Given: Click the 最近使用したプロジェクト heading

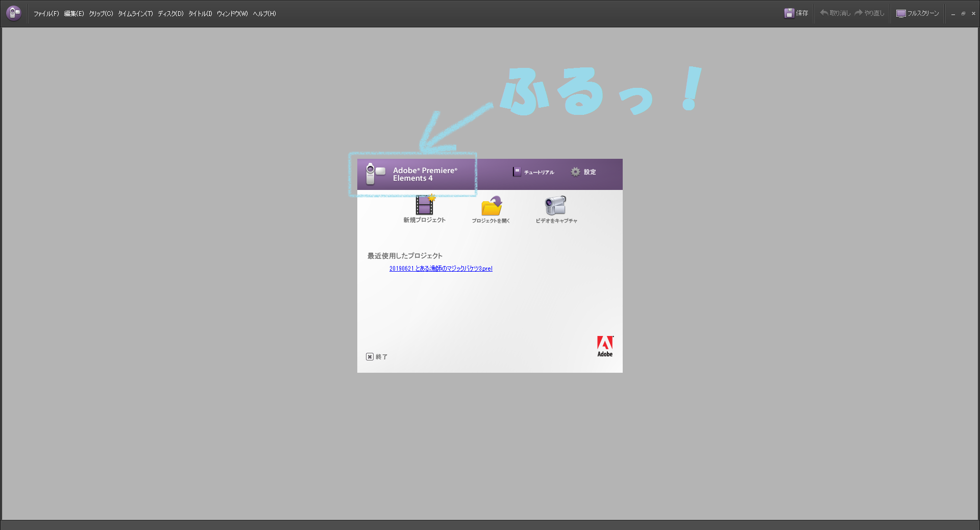Looking at the screenshot, I should [405, 256].
